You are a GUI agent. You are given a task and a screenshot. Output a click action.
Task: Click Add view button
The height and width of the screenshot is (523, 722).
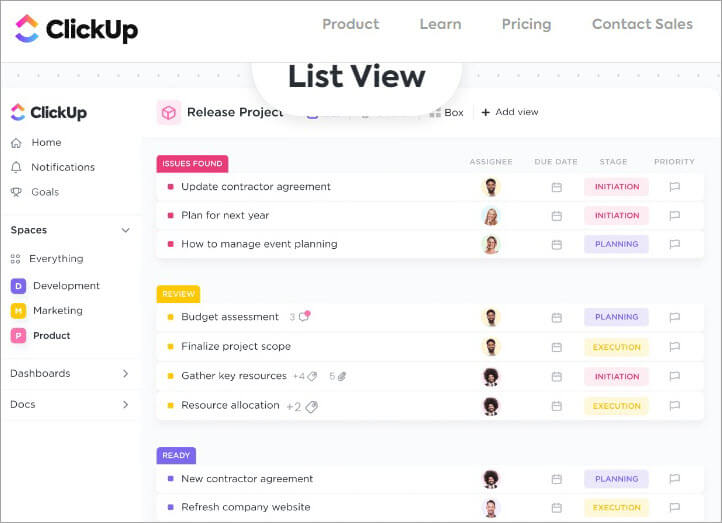click(510, 112)
